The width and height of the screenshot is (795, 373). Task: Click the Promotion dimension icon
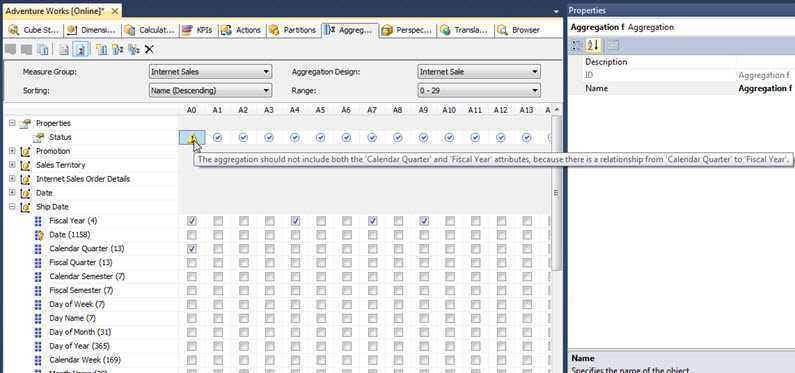click(25, 152)
